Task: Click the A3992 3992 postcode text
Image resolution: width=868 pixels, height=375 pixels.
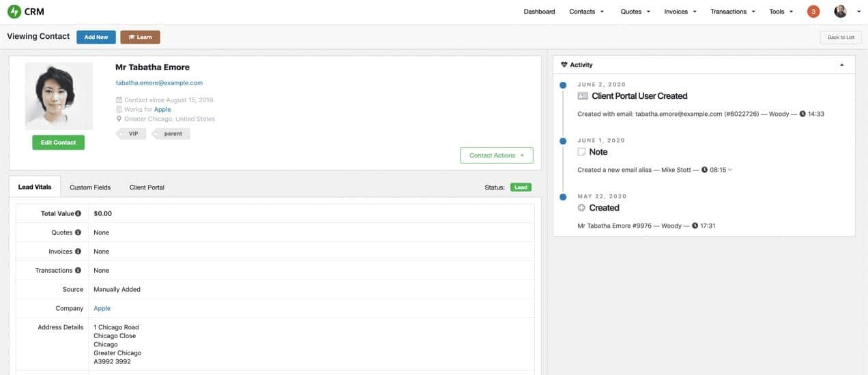Action: [112, 361]
